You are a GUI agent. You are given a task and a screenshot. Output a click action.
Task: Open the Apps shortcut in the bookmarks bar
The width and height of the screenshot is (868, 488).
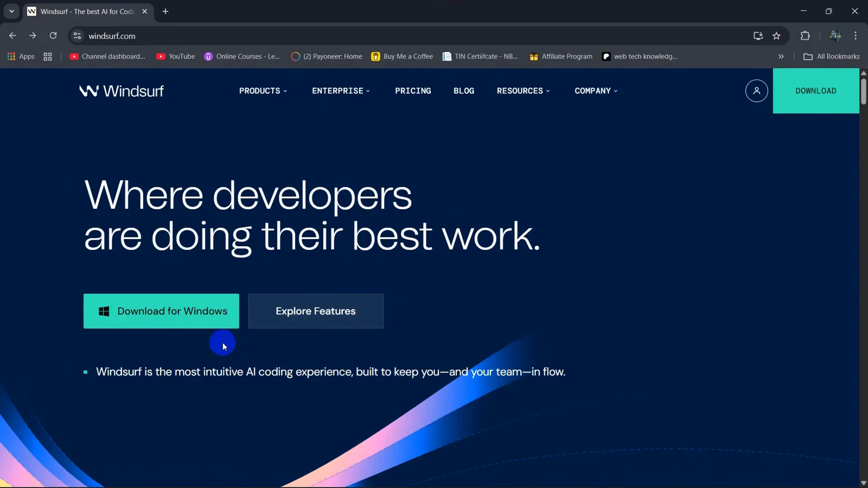tap(21, 56)
